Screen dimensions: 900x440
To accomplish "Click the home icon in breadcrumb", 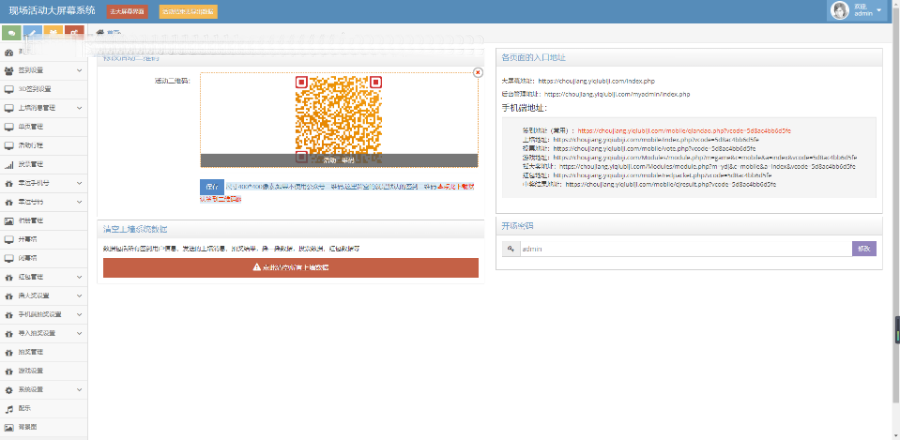I will (x=100, y=33).
